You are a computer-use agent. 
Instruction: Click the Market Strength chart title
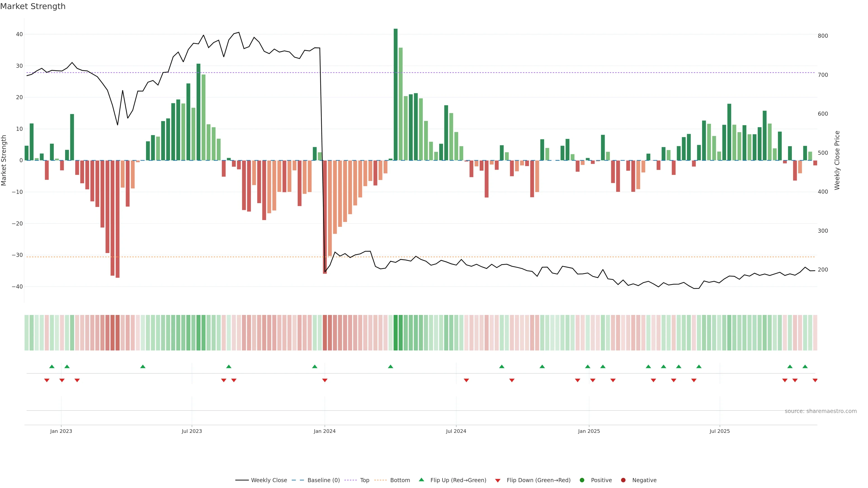pyautogui.click(x=33, y=6)
